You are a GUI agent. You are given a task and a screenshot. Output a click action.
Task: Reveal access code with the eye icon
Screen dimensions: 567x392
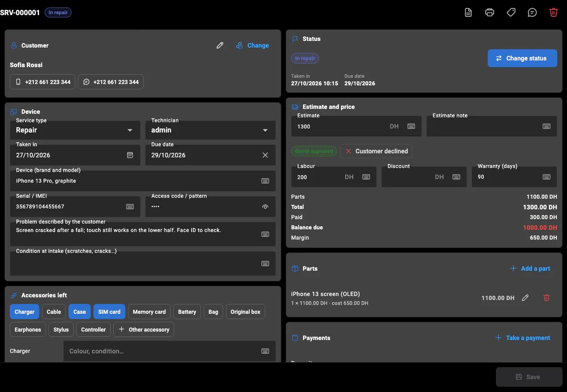[x=265, y=207]
